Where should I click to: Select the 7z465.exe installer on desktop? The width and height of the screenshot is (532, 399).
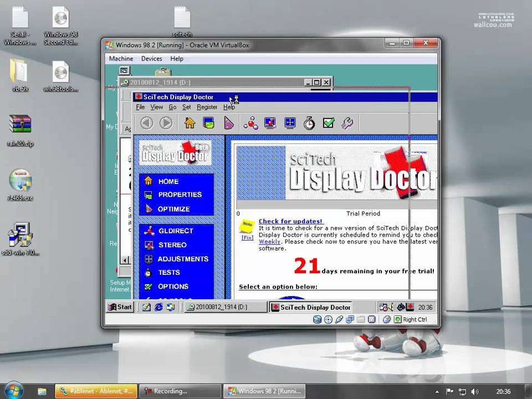point(20,185)
